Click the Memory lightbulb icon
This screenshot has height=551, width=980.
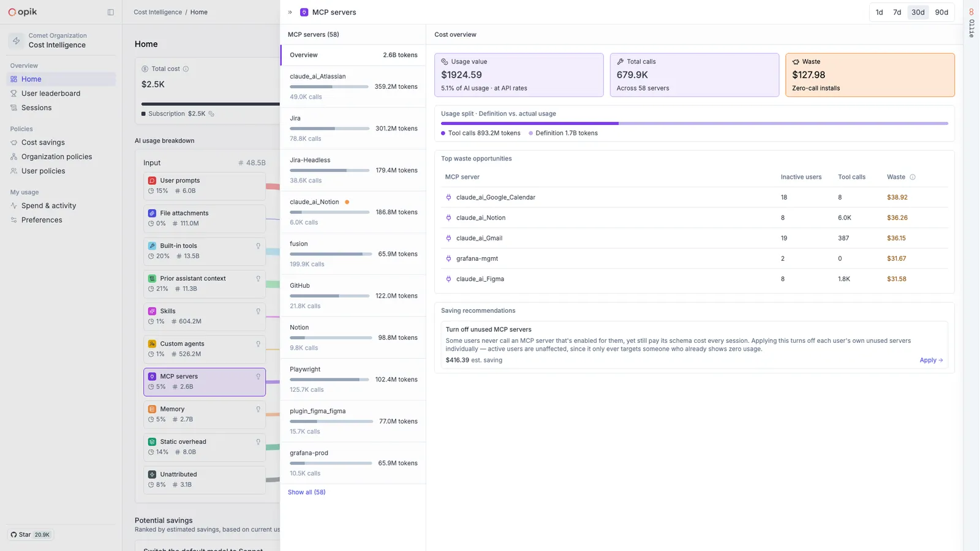tap(258, 410)
